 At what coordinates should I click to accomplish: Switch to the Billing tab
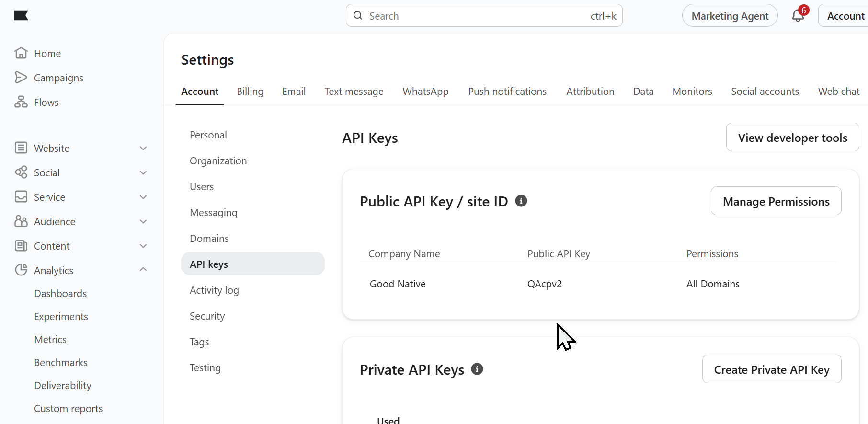pyautogui.click(x=250, y=92)
